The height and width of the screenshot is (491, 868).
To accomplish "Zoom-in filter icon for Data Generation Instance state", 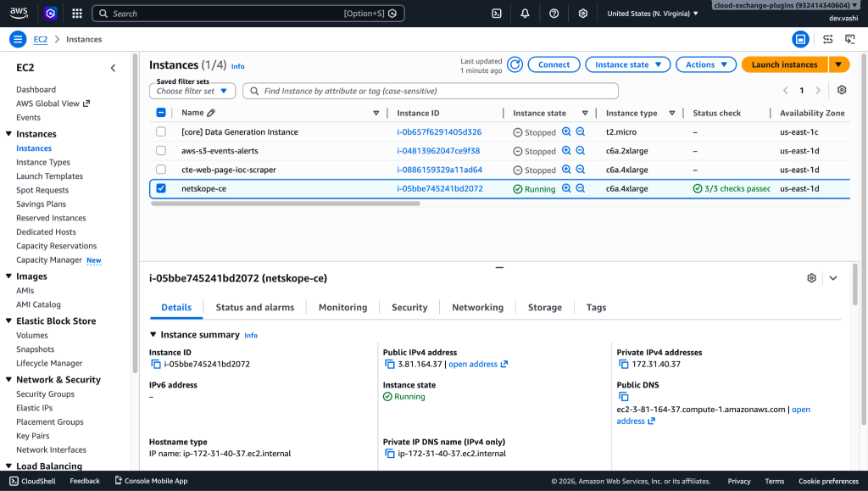I will (566, 131).
